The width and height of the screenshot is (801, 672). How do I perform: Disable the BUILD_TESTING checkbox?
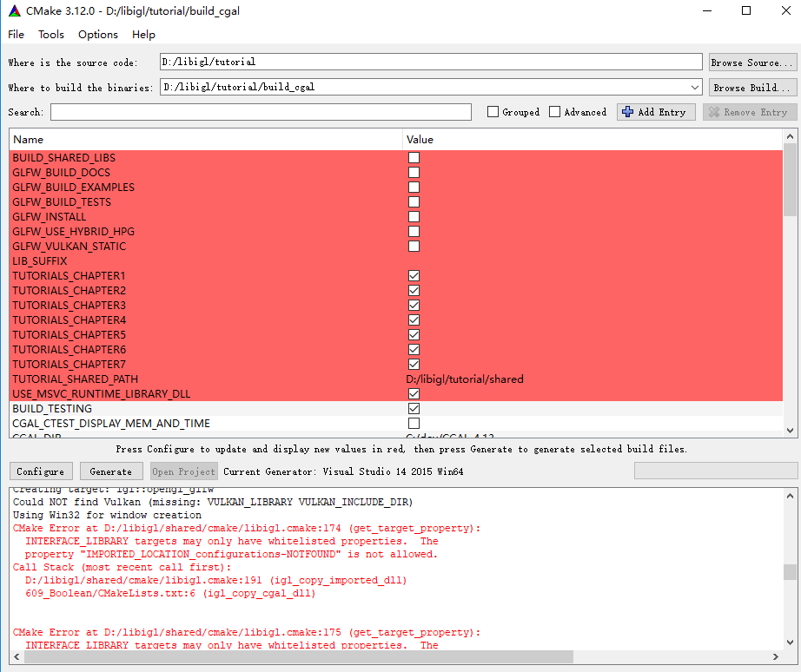coord(414,408)
